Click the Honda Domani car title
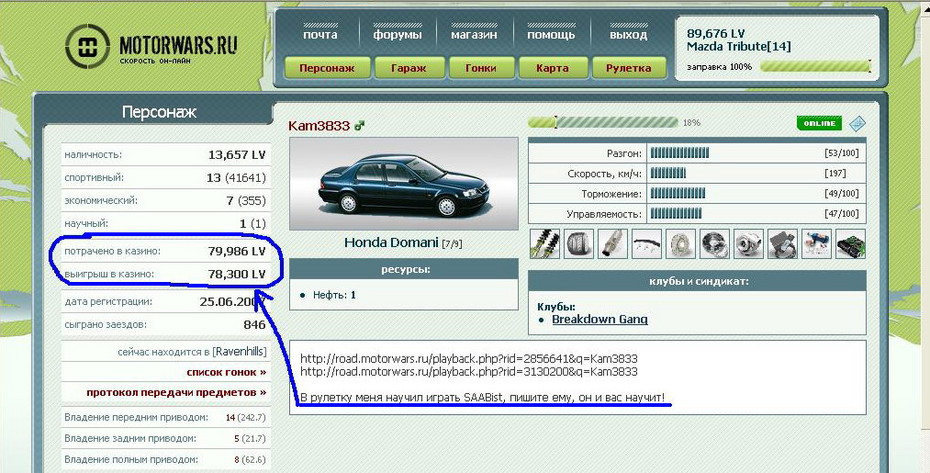The width and height of the screenshot is (930, 473). tap(391, 243)
